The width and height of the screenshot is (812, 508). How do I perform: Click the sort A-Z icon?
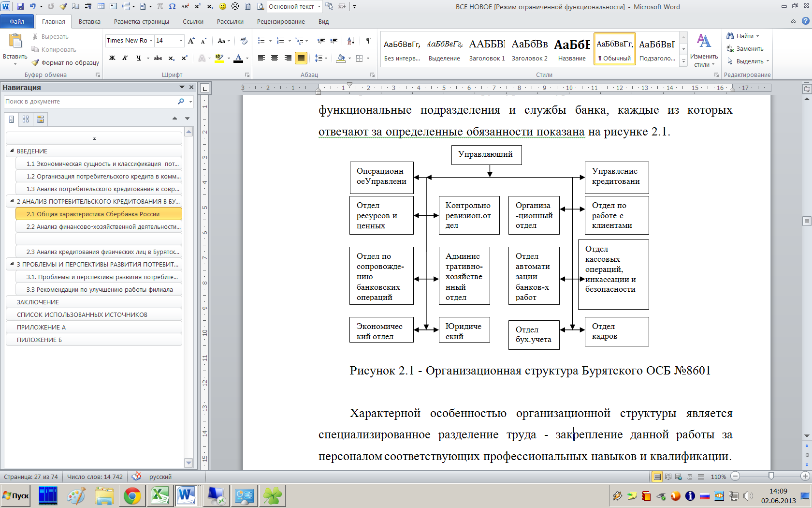(x=351, y=41)
